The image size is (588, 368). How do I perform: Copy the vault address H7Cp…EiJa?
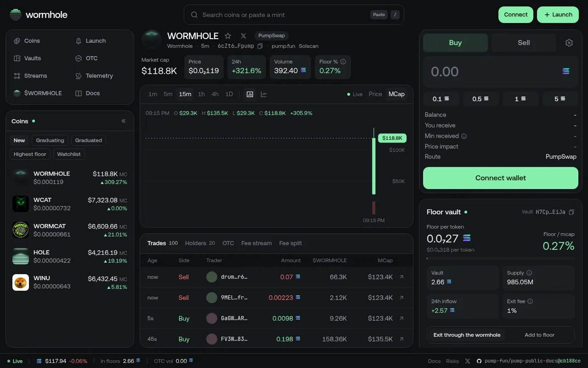tap(571, 212)
